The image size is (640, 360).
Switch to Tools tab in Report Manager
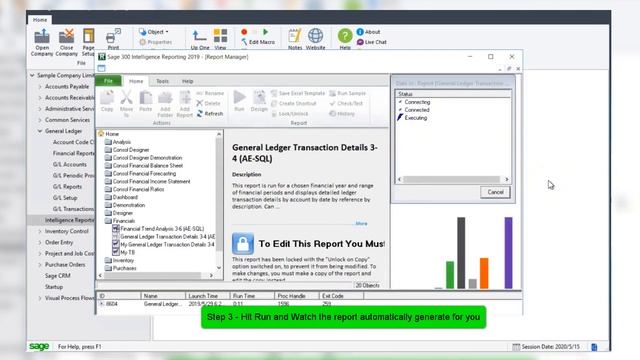point(162,81)
